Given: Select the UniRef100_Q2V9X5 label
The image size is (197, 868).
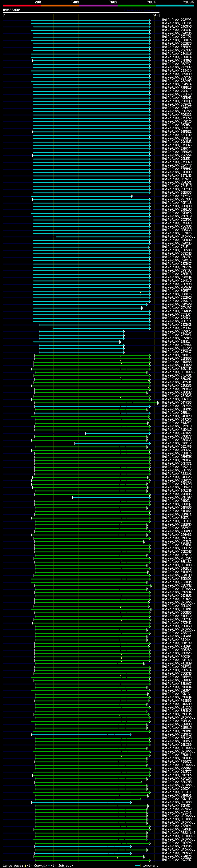Looking at the screenshot, I should (177, 332).
